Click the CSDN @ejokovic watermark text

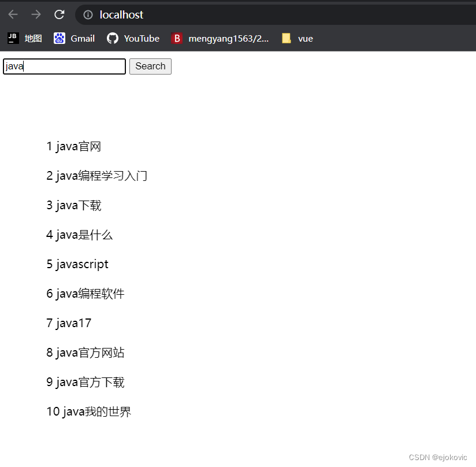pyautogui.click(x=437, y=457)
